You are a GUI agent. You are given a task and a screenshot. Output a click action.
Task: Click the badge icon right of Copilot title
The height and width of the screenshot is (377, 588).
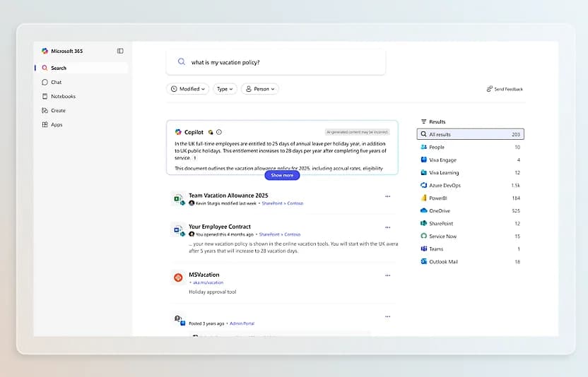pyautogui.click(x=211, y=132)
